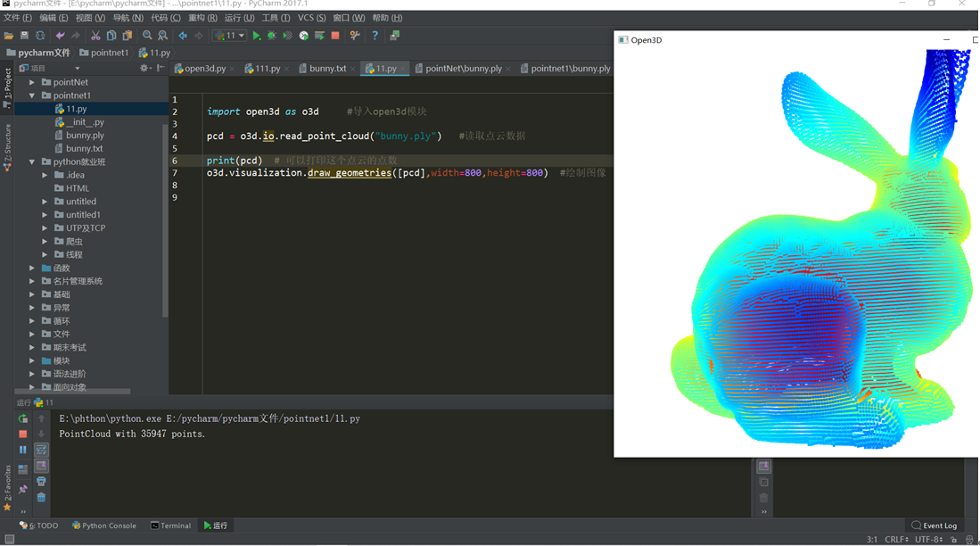Image resolution: width=980 pixels, height=546 pixels.
Task: Open the 文件 (F) menu
Action: point(18,18)
